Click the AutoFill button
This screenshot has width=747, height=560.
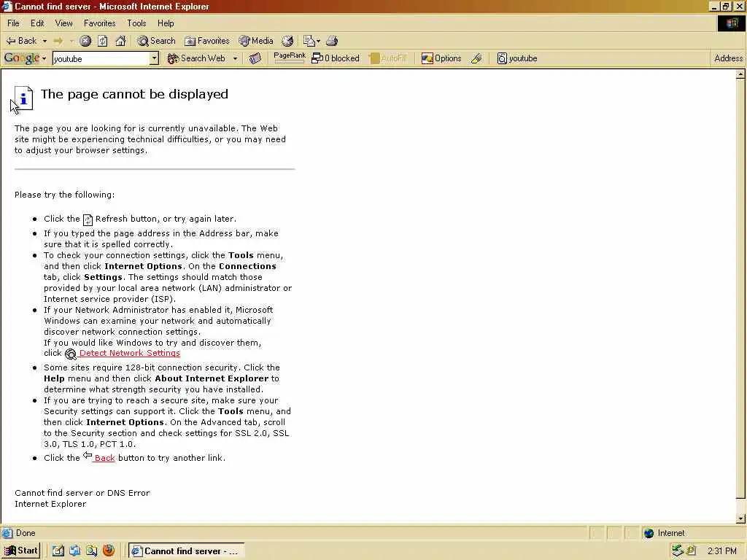point(388,58)
